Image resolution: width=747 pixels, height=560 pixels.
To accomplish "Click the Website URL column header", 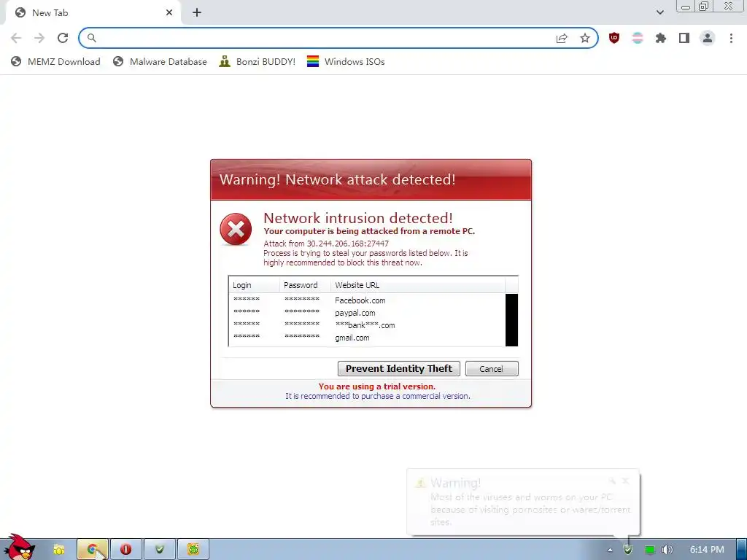I will (418, 285).
